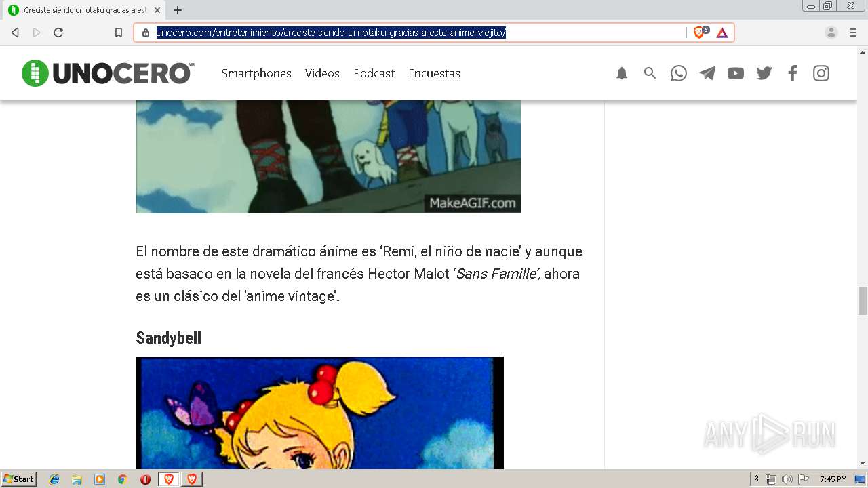Click the 'Sandybell' heading

coord(168,338)
